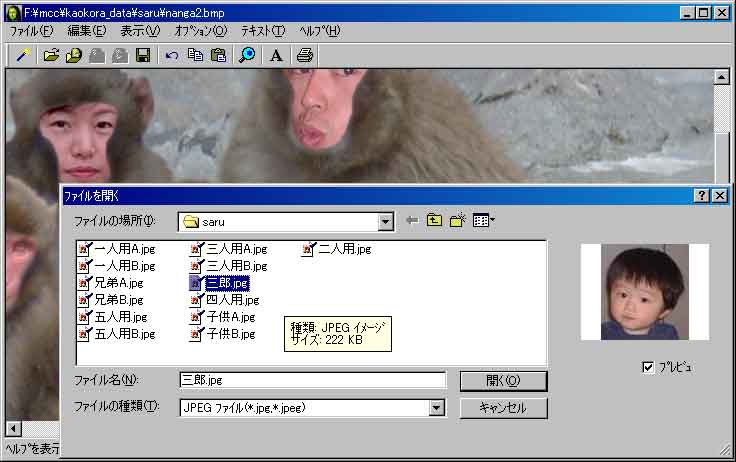Click the child photo preview thumbnail

point(644,291)
